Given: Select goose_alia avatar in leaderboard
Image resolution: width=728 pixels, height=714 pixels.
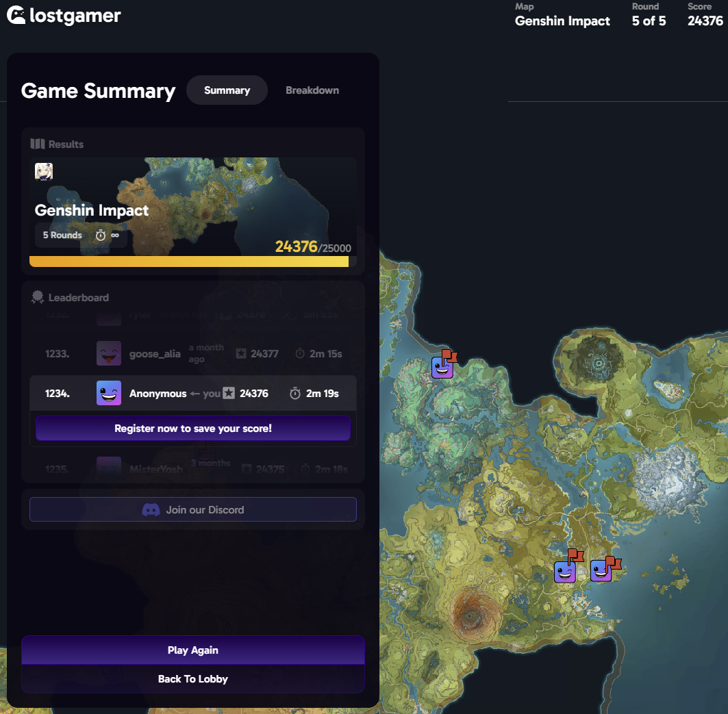Looking at the screenshot, I should point(109,353).
